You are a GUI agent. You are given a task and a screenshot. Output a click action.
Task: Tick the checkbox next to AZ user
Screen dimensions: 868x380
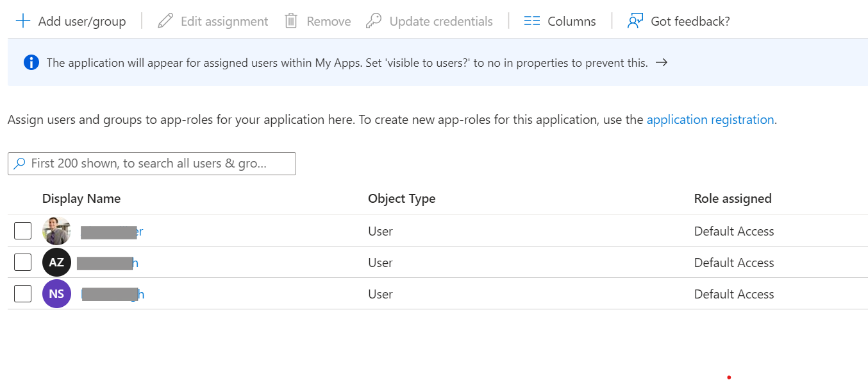click(22, 263)
